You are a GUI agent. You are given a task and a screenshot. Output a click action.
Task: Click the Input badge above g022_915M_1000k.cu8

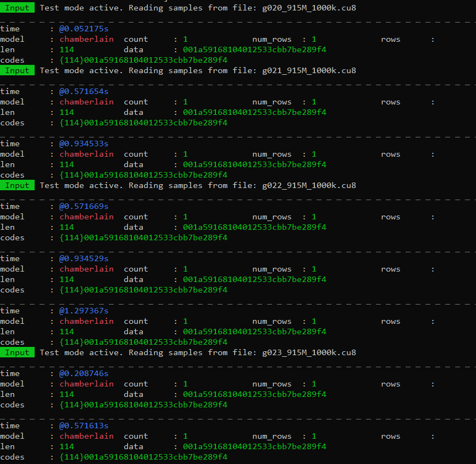click(x=17, y=185)
